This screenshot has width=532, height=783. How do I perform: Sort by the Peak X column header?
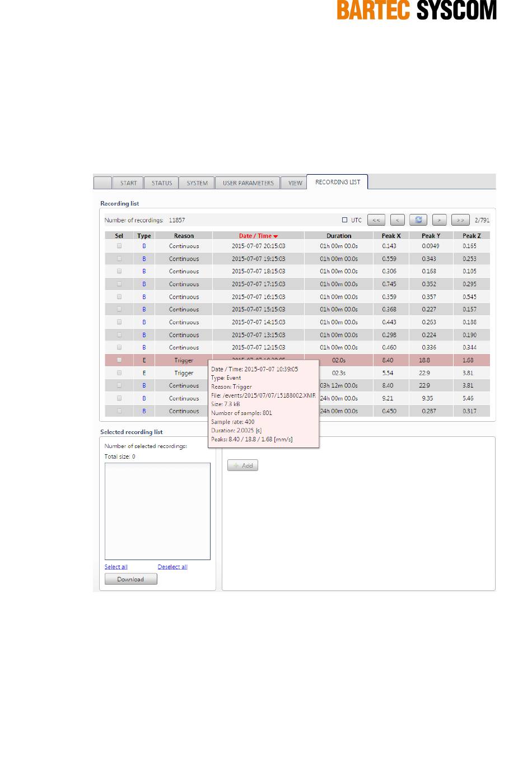(391, 236)
